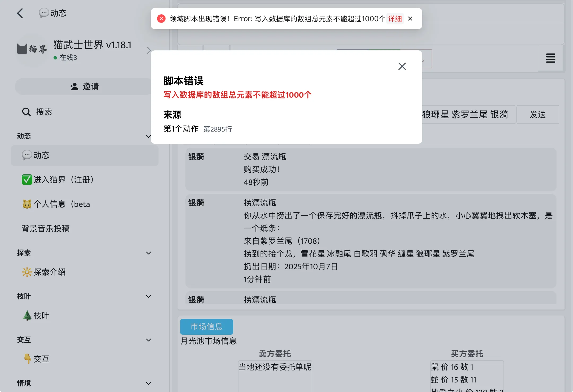Collapse the 动态 category section
573x392 pixels.
(x=148, y=136)
